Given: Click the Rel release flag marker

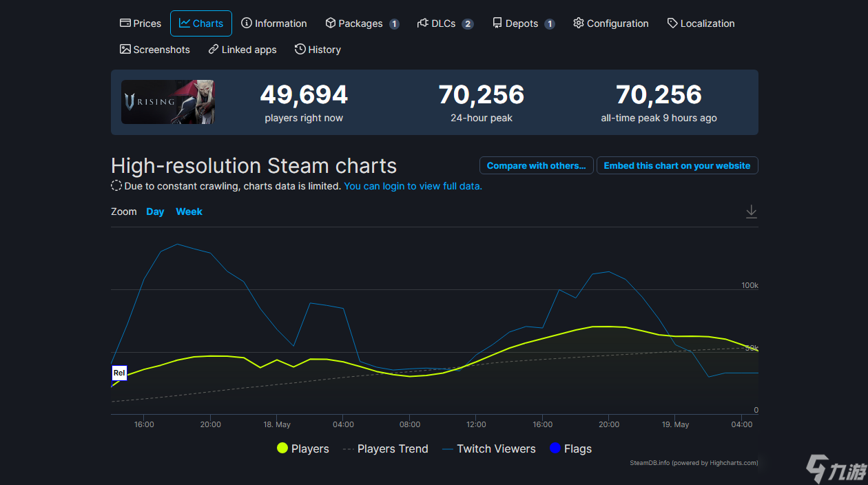Looking at the screenshot, I should [119, 373].
